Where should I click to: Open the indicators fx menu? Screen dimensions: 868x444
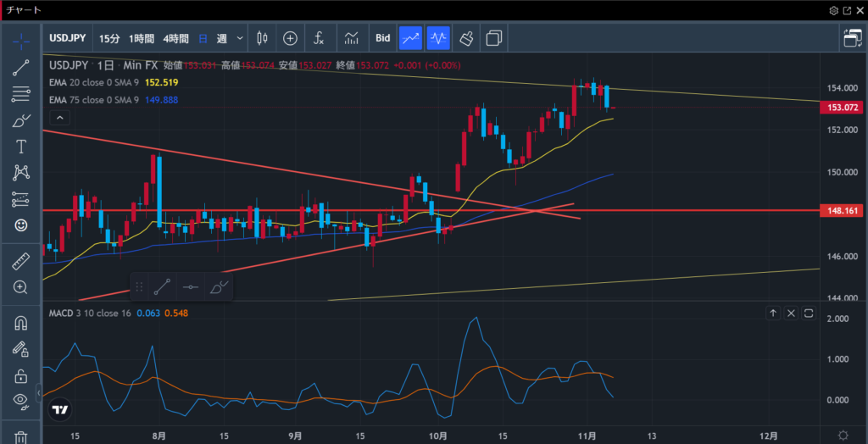319,38
